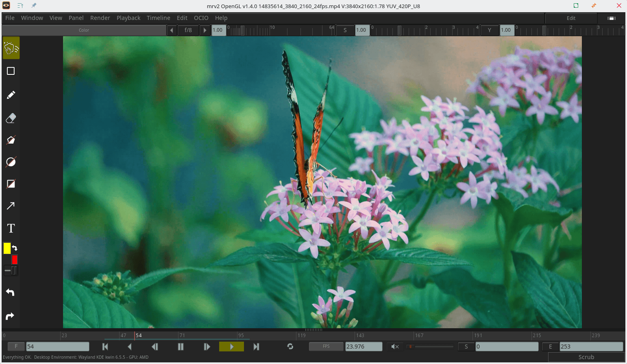Jump to the last frame
Viewport: 627px width, 364px height.
coord(256,347)
